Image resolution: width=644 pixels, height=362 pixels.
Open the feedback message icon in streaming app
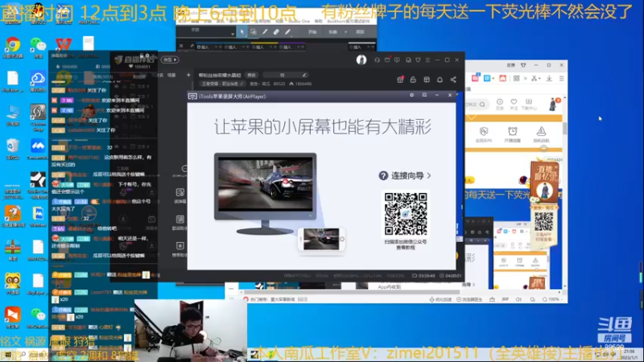point(397,60)
